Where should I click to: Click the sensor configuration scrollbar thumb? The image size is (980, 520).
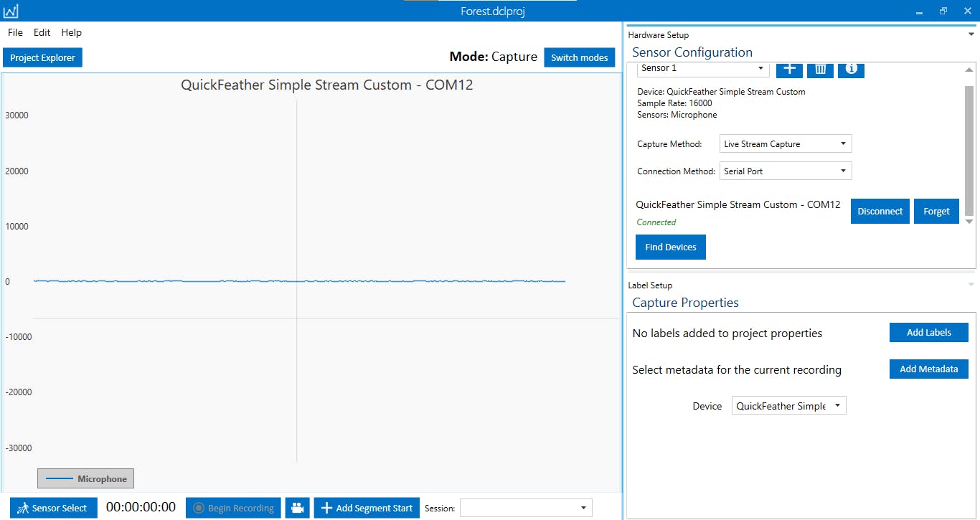coord(969,151)
